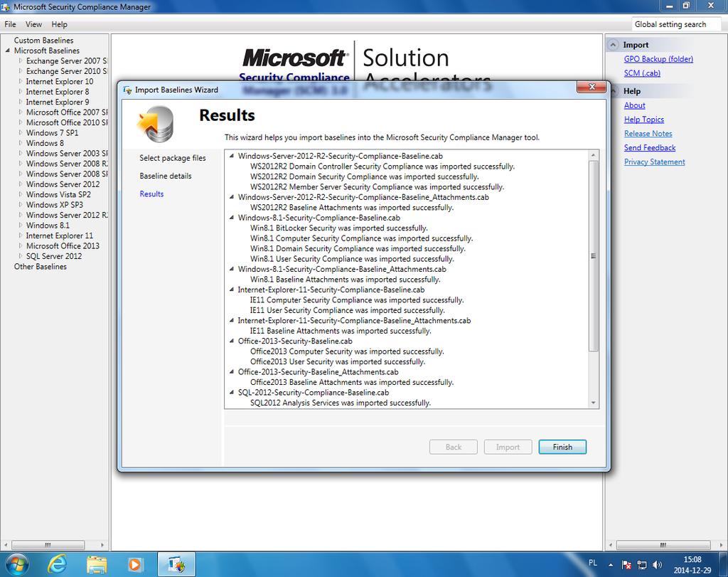
Task: Select the Results wizard step
Action: 151,194
